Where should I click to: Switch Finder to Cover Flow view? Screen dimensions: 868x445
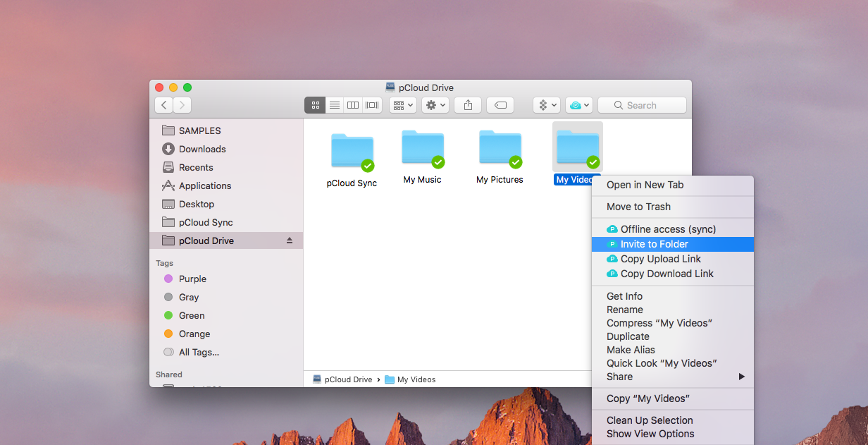tap(372, 105)
